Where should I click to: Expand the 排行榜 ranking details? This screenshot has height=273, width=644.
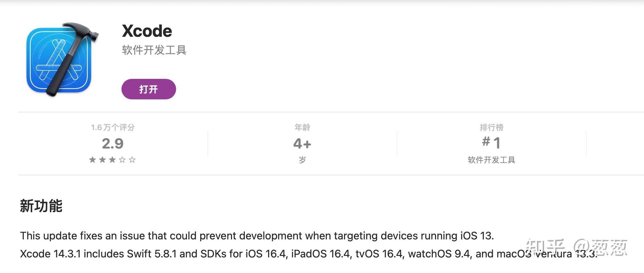click(x=491, y=128)
